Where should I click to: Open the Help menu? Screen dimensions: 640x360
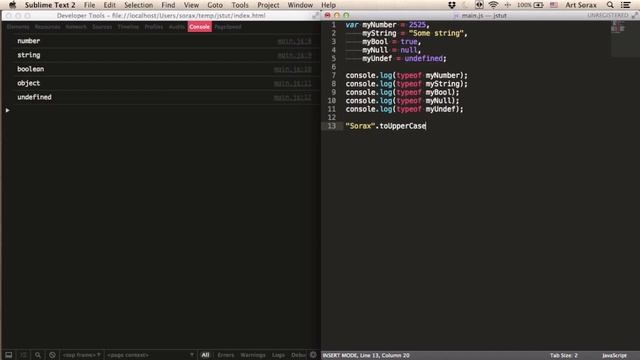(x=329, y=5)
